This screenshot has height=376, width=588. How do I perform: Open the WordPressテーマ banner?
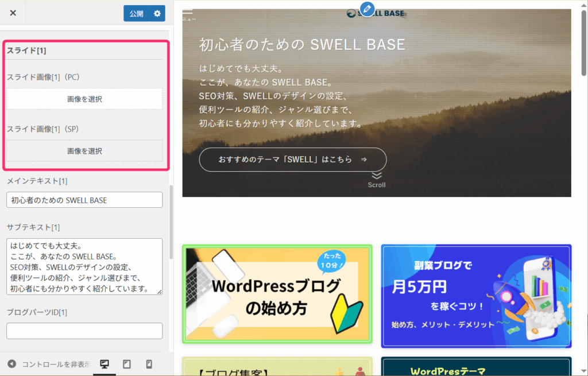coord(476,366)
